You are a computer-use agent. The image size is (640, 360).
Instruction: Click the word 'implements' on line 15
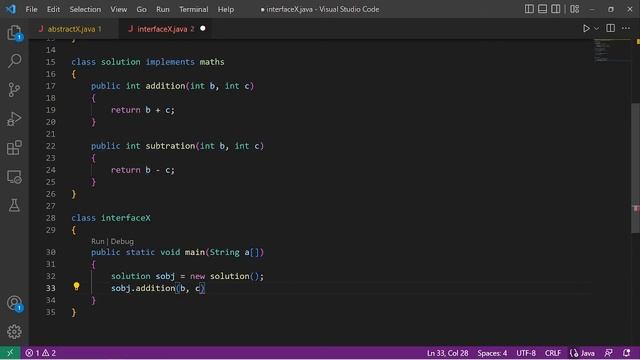pos(170,62)
